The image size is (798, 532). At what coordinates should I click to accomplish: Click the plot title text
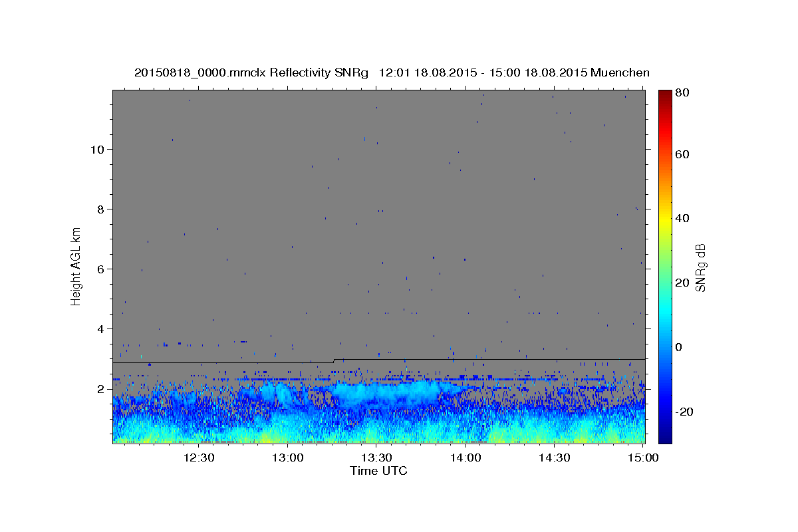pos(392,72)
